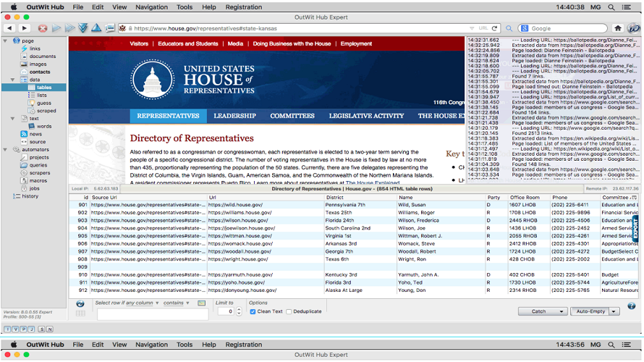Reload the page with the refresh arrow

coord(494,28)
